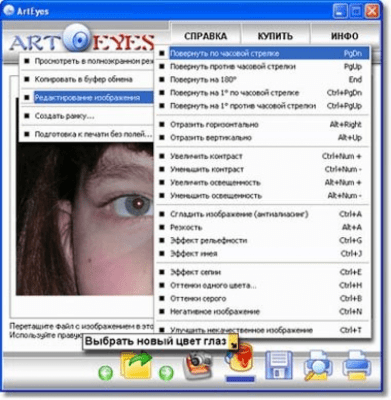Select Просмотреть в полноэкранном режиме
The image size is (391, 400).
click(87, 61)
